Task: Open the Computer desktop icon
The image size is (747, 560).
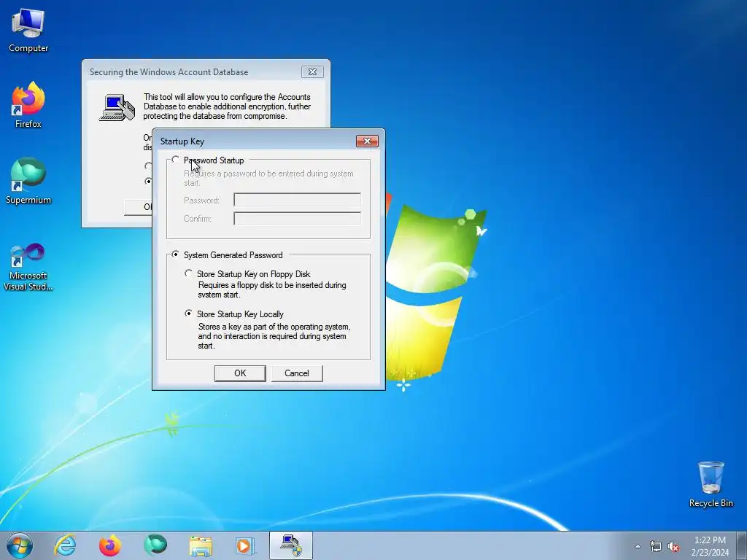Action: tap(28, 31)
